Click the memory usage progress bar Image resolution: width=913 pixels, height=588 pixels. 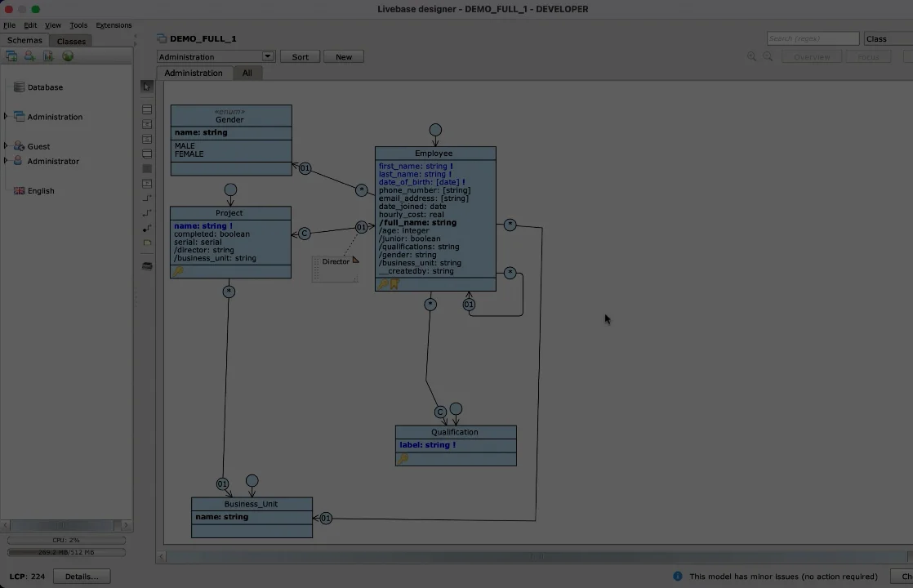(66, 552)
